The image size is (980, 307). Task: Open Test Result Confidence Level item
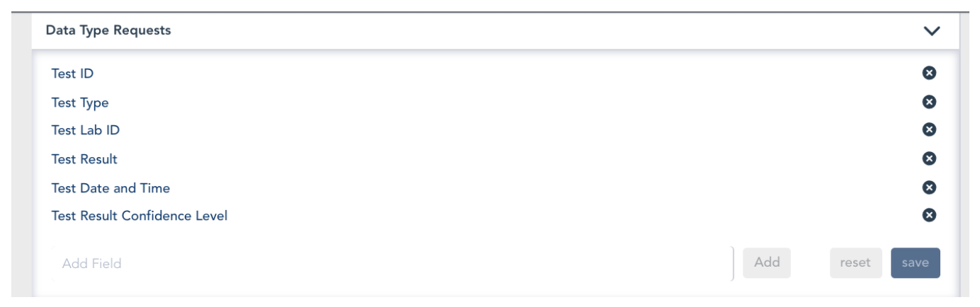pyautogui.click(x=139, y=216)
